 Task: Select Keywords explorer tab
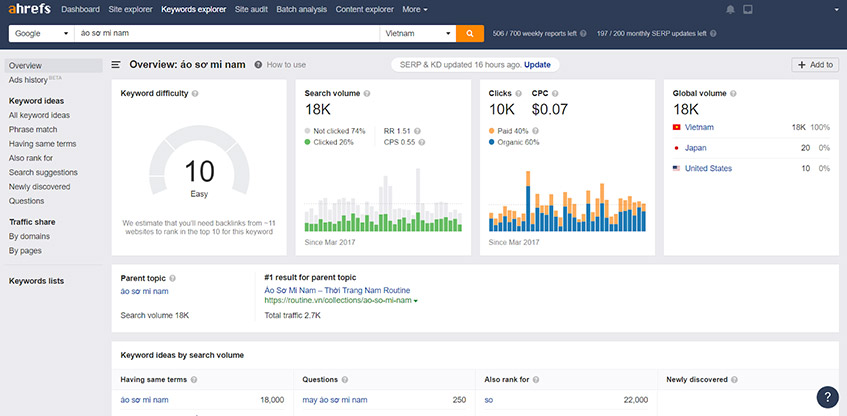(193, 9)
